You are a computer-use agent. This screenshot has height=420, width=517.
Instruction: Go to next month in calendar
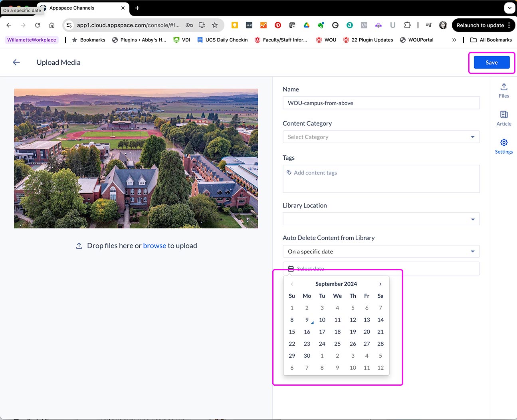pos(380,284)
